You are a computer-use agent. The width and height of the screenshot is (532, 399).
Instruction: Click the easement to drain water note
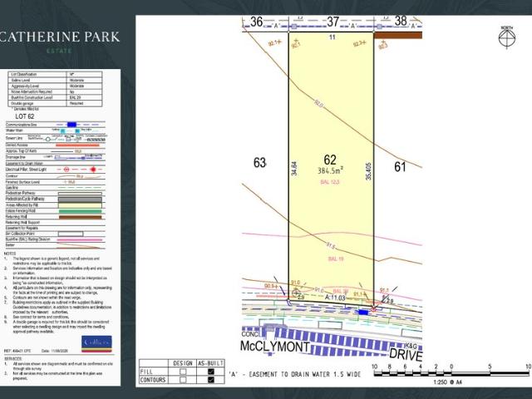click(x=295, y=374)
